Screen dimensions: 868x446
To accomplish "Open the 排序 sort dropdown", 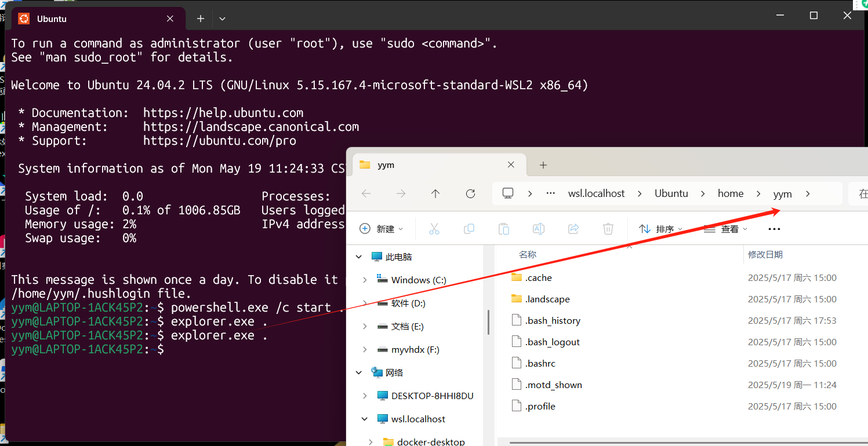I will click(661, 229).
